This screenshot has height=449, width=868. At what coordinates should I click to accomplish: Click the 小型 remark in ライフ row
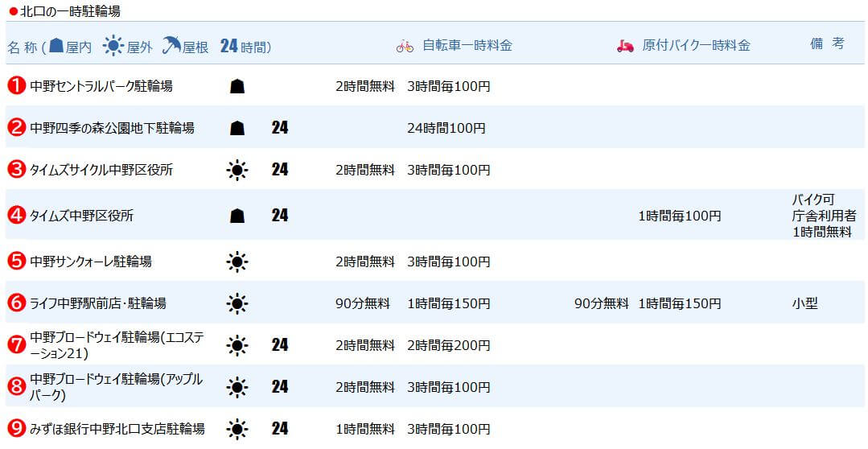point(804,303)
